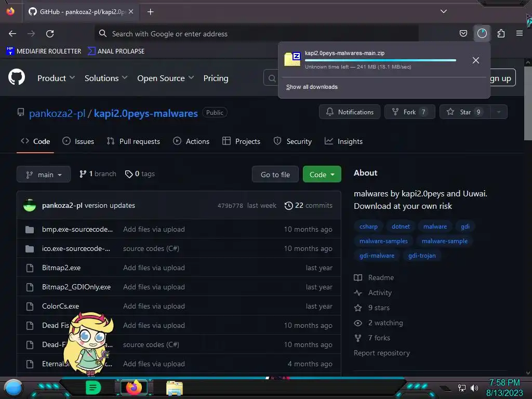Expand the Star lists dropdown arrow

[x=499, y=112]
